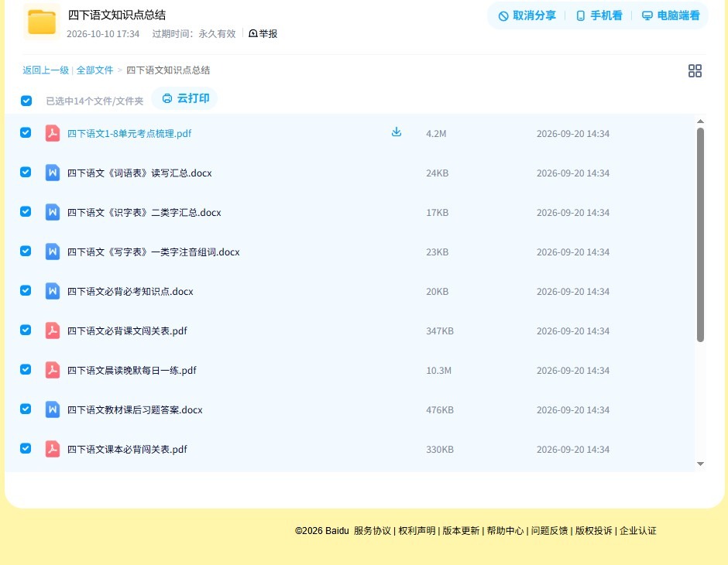Click the 10.3M file size value

(x=439, y=370)
